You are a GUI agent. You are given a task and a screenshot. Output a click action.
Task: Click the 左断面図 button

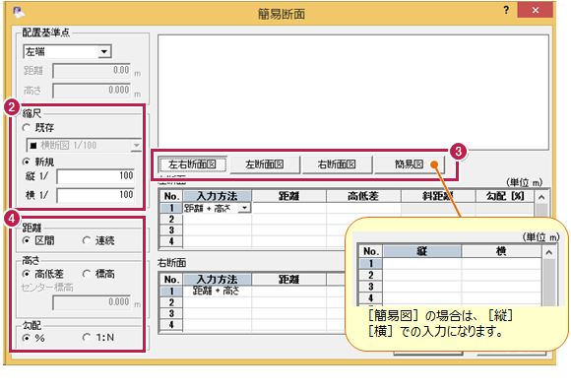pos(265,164)
